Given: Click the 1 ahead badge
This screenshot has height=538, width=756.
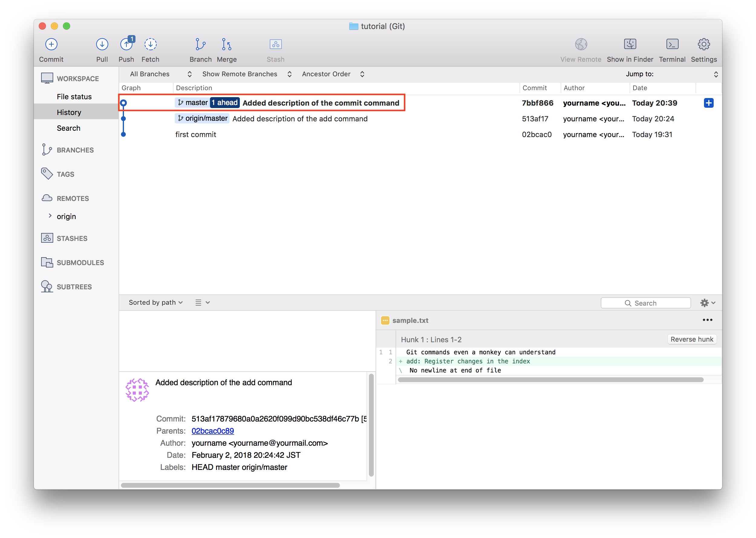Looking at the screenshot, I should [225, 103].
